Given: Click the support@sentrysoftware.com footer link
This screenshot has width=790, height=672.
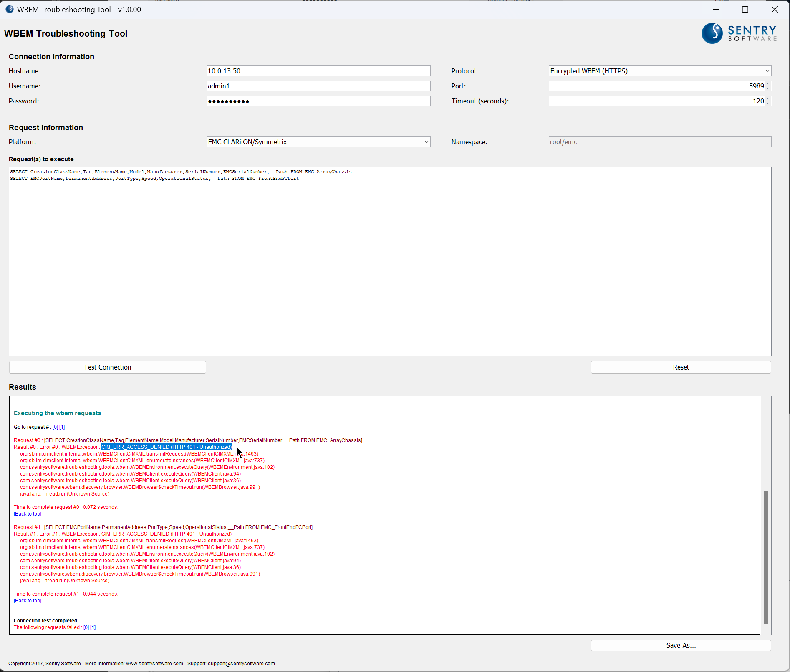Looking at the screenshot, I should pyautogui.click(x=241, y=663).
